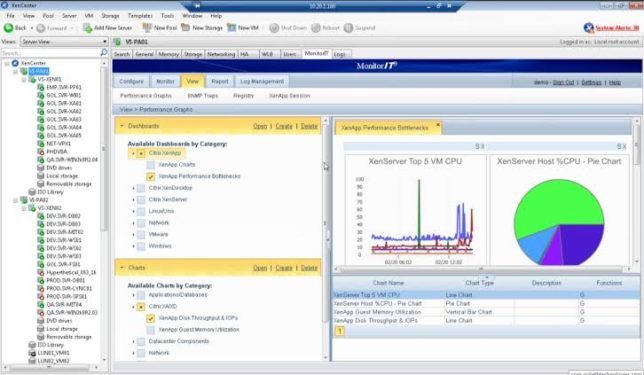The width and height of the screenshot is (644, 375).
Task: Open the SNMP Traps submenu link
Action: click(x=203, y=96)
